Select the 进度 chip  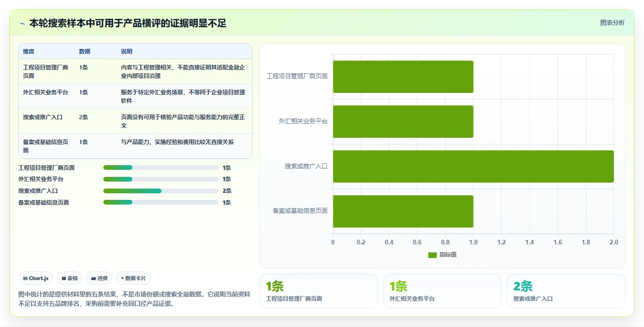point(100,278)
